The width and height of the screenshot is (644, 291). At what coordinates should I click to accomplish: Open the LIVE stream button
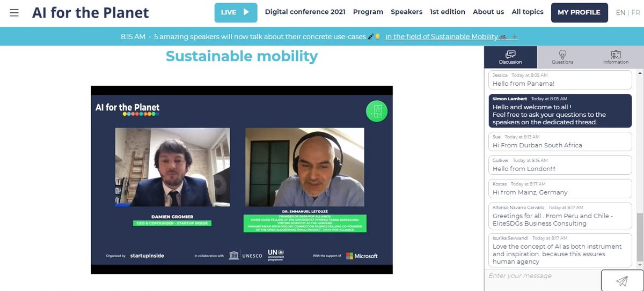click(x=235, y=12)
